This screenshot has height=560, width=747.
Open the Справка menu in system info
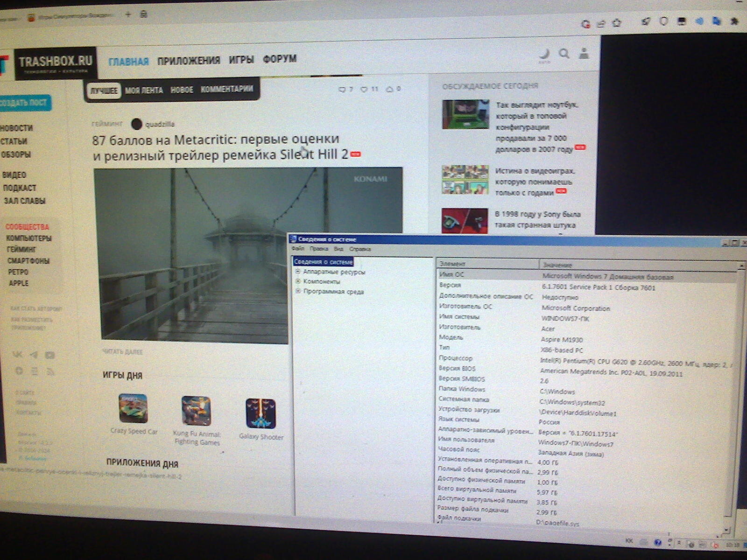tap(359, 249)
